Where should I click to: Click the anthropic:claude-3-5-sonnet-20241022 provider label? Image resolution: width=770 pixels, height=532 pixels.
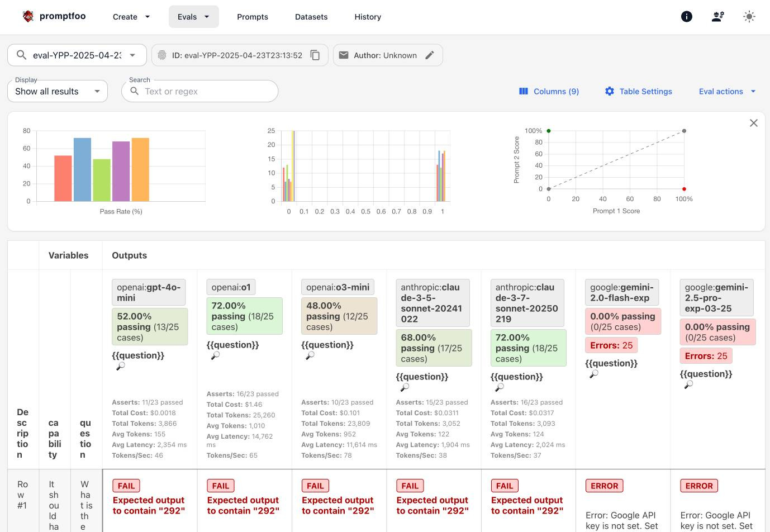(432, 303)
